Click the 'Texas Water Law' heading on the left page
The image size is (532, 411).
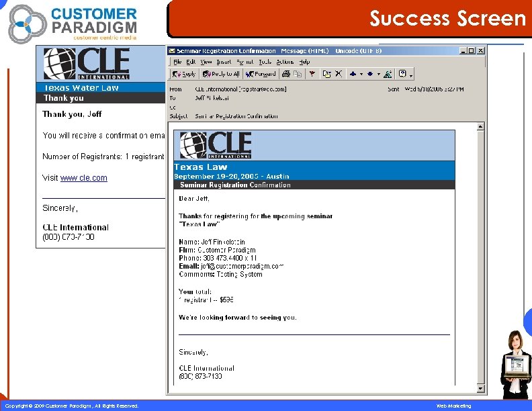pos(81,88)
